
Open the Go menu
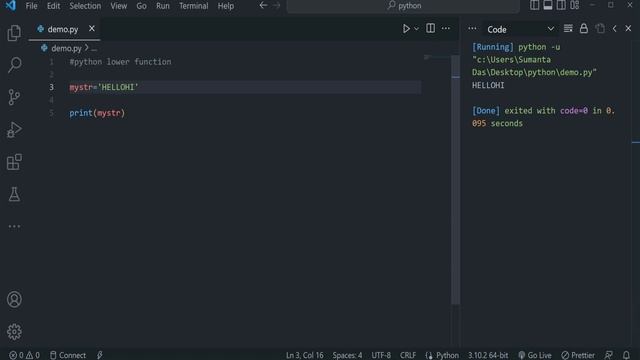tap(141, 6)
